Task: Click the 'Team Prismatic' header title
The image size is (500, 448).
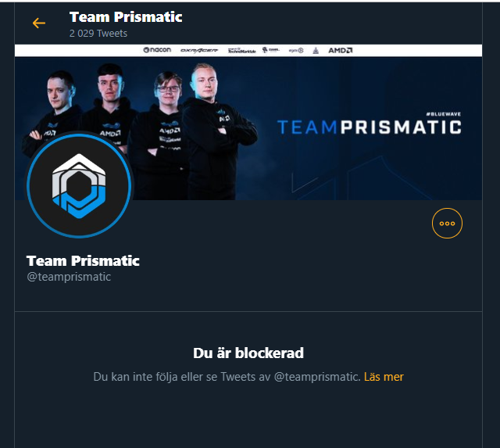Action: pyautogui.click(x=126, y=17)
